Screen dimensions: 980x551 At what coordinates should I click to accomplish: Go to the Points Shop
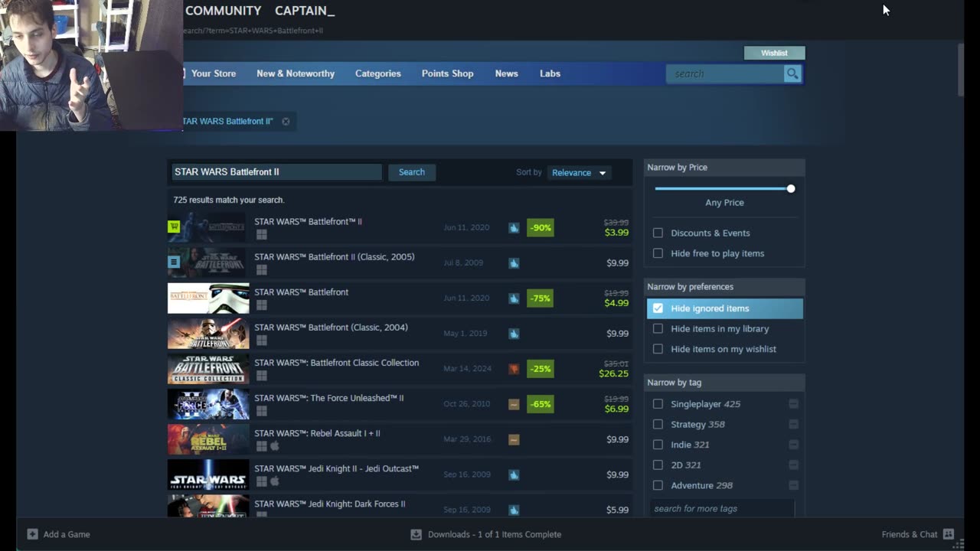(x=448, y=73)
